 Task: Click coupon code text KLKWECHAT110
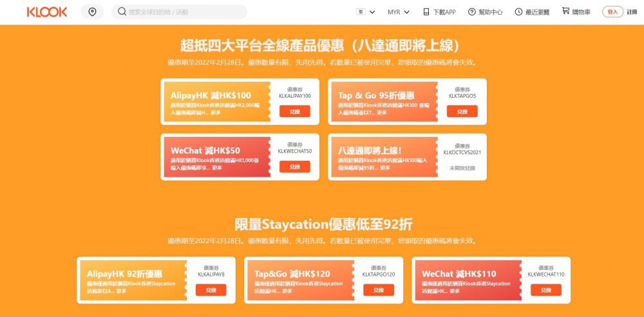[x=546, y=275]
